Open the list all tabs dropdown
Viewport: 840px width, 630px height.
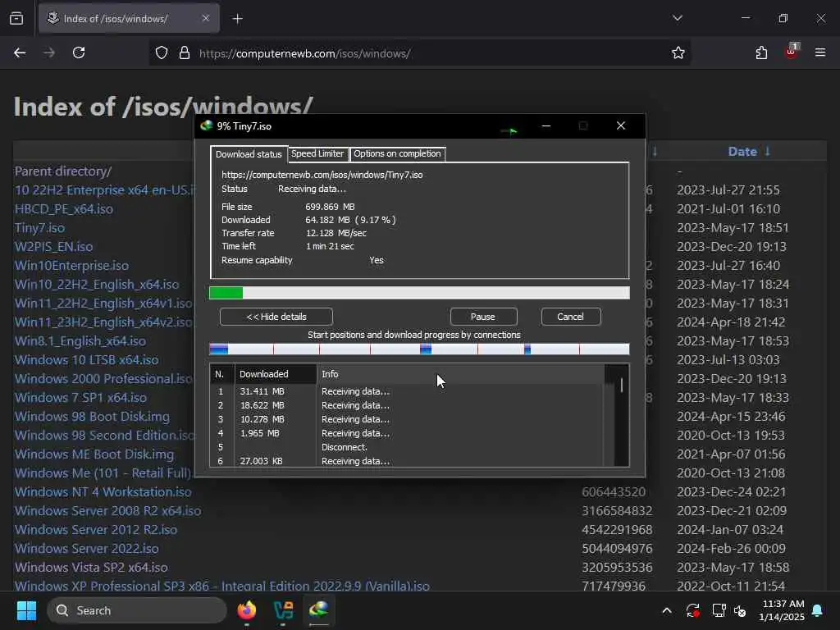677,18
